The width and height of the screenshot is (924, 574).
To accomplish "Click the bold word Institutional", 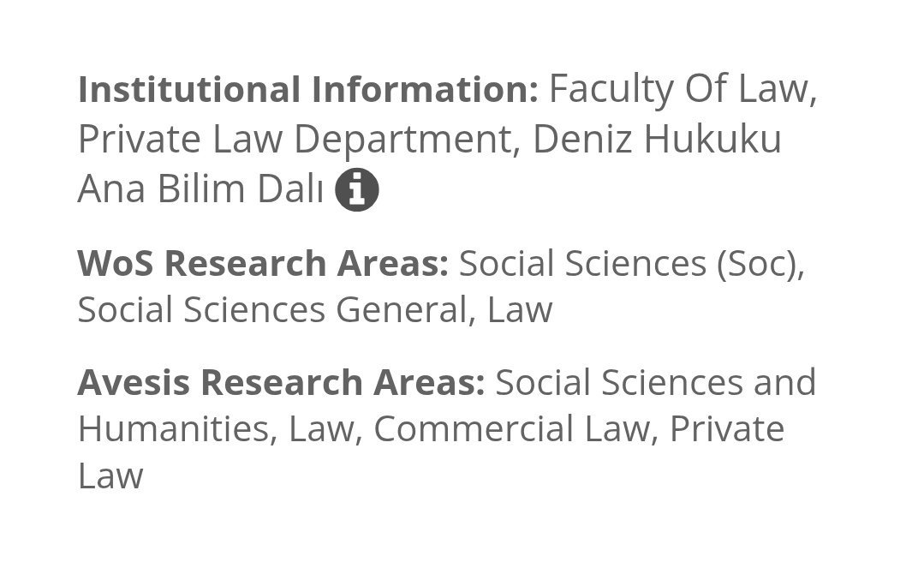I will point(189,90).
